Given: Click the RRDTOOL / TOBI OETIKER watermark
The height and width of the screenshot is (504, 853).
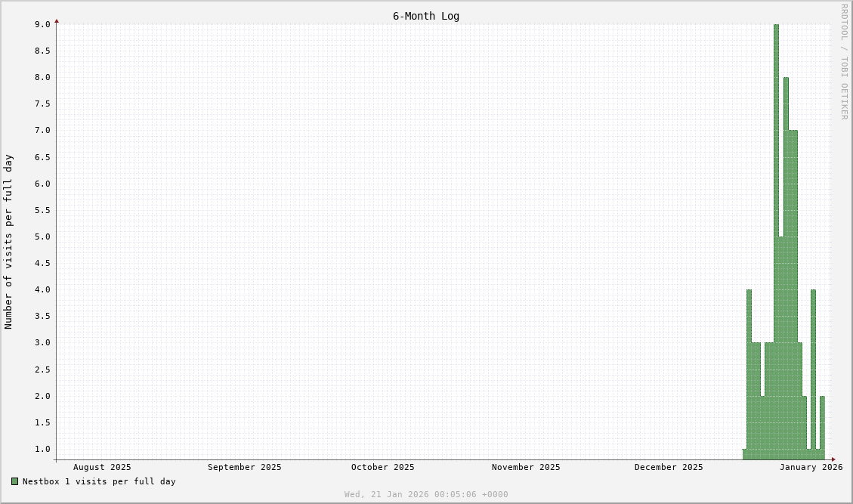Looking at the screenshot, I should tap(844, 62).
